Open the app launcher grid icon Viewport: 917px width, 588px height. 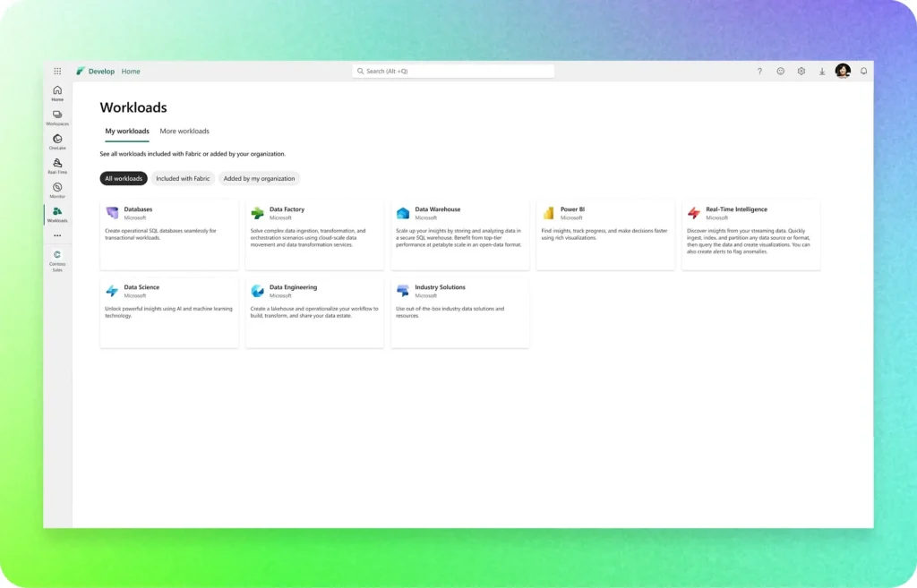pyautogui.click(x=57, y=72)
